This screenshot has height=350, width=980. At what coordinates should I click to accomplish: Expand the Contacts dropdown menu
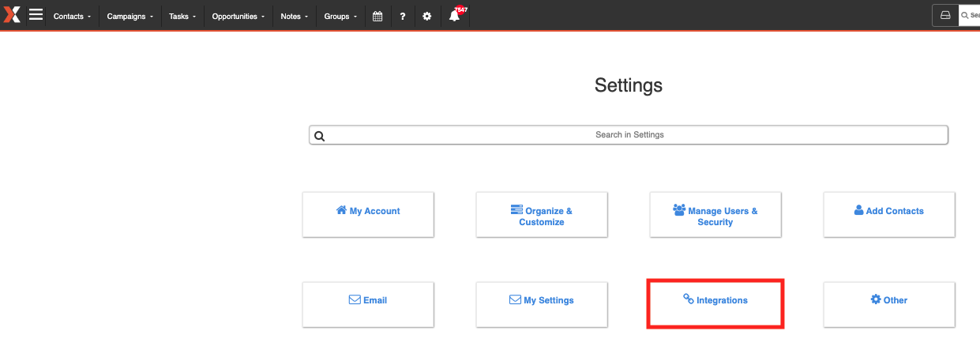(x=72, y=16)
